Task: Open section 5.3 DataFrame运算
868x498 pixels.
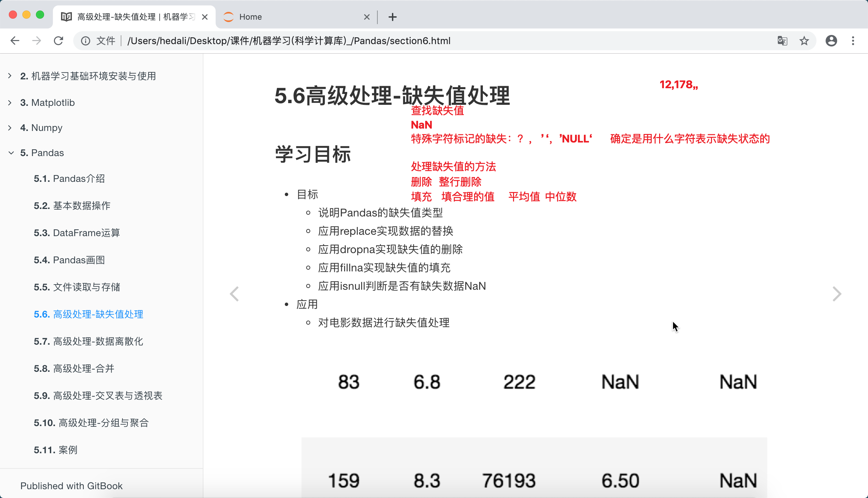Action: click(77, 233)
